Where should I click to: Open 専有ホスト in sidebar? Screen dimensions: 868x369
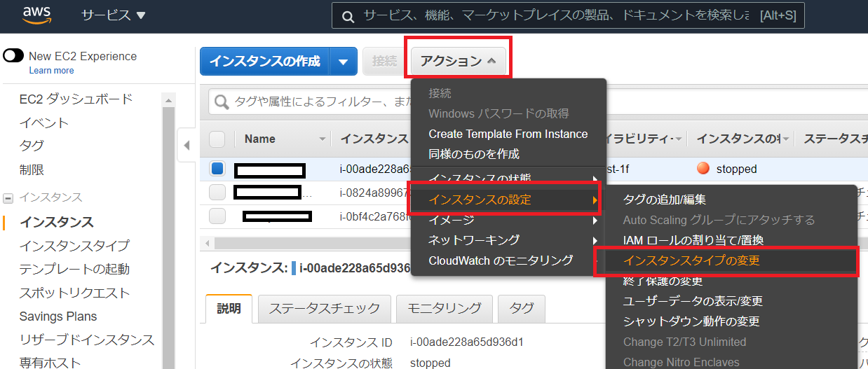pos(50,362)
